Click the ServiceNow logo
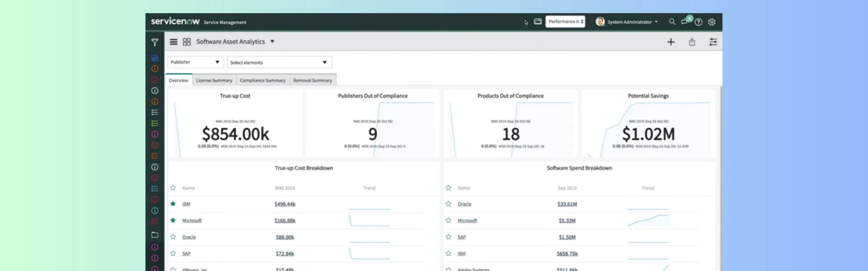The width and height of the screenshot is (868, 271). coord(175,21)
